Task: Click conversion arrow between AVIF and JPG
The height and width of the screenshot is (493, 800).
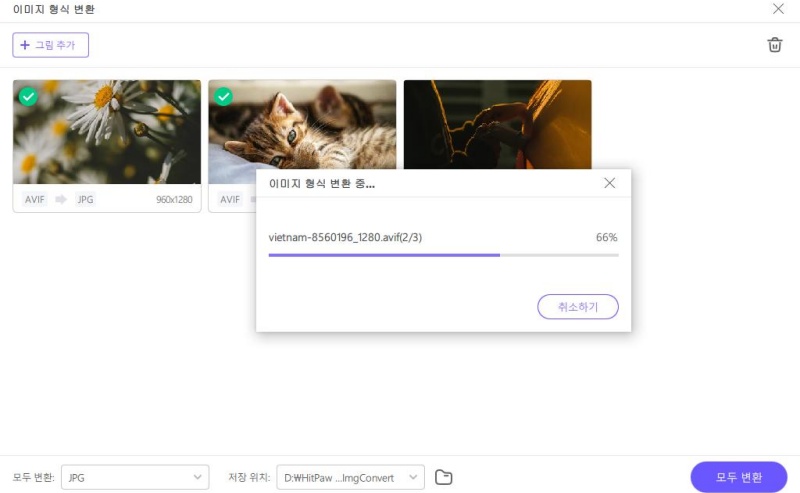Action: [61, 199]
